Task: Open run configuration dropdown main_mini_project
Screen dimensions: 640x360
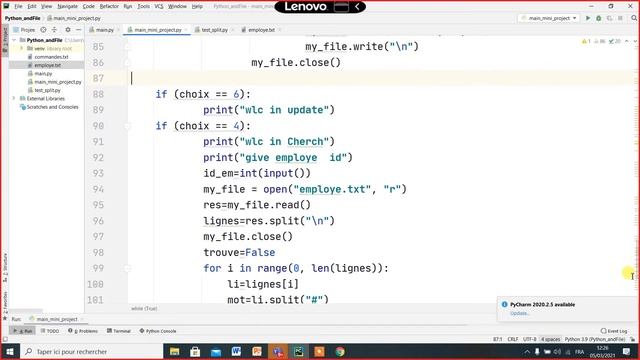Action: click(x=549, y=18)
